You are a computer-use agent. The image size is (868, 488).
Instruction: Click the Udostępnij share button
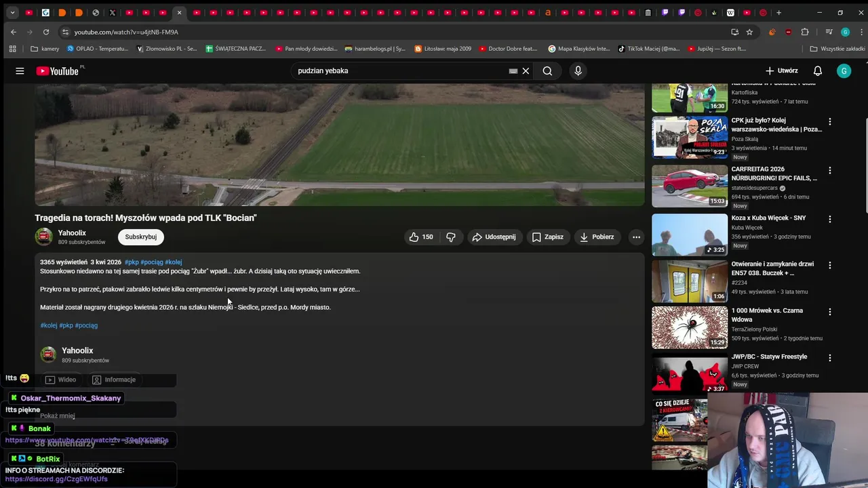(494, 237)
